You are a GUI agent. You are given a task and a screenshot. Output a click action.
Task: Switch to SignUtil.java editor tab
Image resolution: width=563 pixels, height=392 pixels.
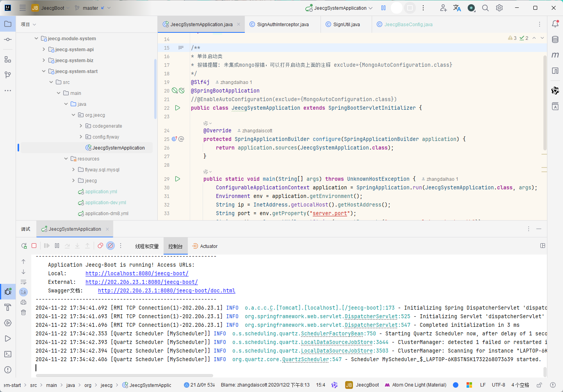tap(346, 24)
